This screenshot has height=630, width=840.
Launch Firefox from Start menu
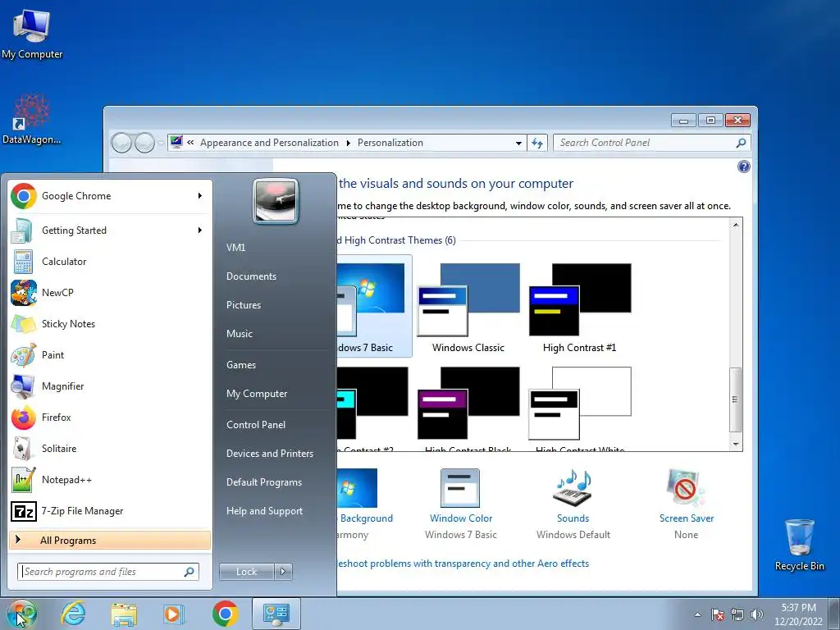110,418
